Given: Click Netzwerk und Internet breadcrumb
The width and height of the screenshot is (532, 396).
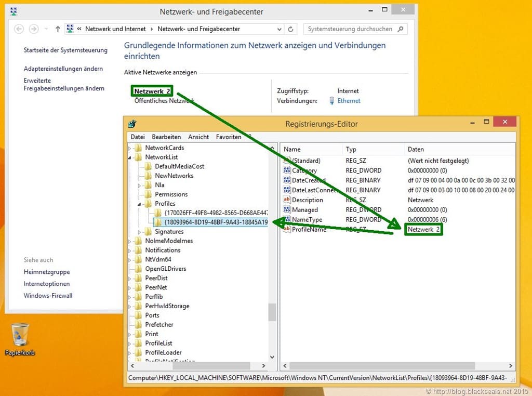Looking at the screenshot, I should click(x=115, y=29).
